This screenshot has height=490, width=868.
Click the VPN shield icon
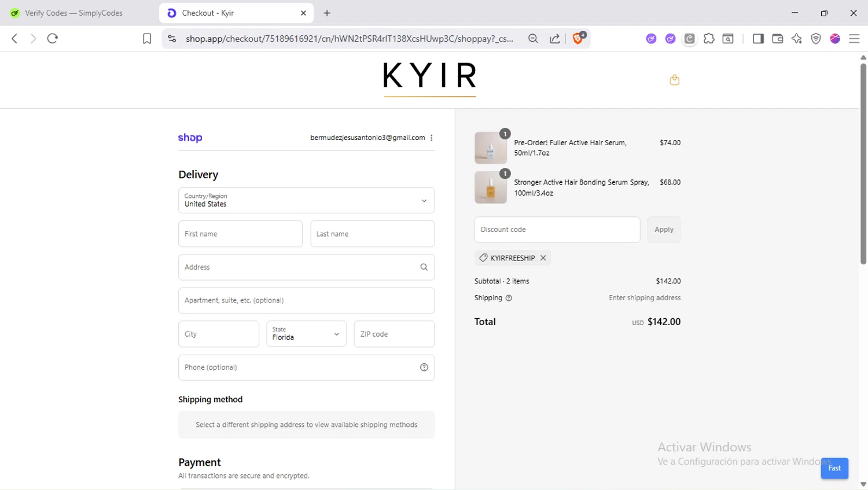(816, 39)
